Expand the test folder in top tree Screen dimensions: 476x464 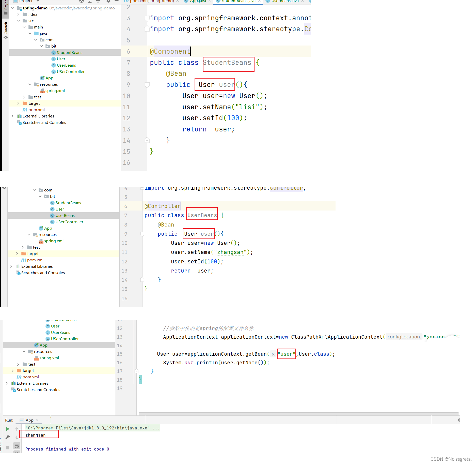24,97
